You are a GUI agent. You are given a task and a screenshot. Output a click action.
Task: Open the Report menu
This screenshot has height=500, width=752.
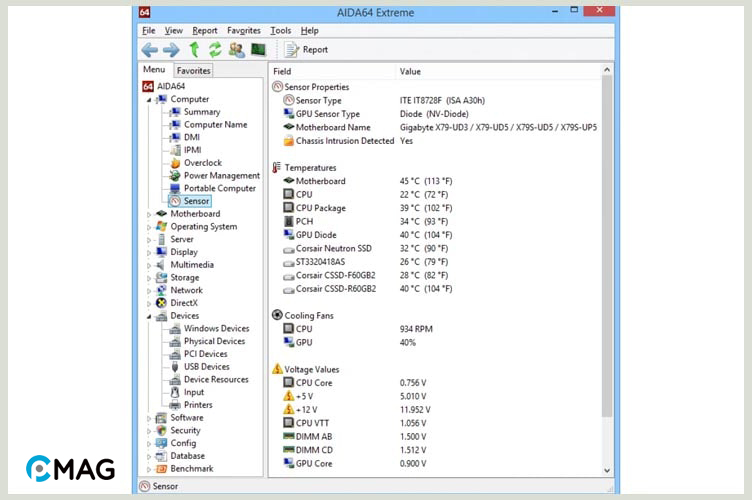pos(205,31)
